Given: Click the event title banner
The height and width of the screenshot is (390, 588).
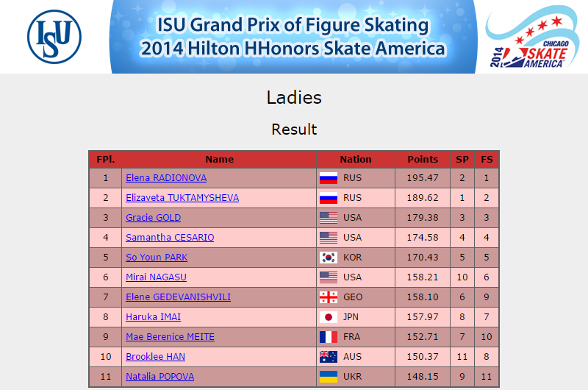Looking at the screenshot, I should tap(293, 37).
